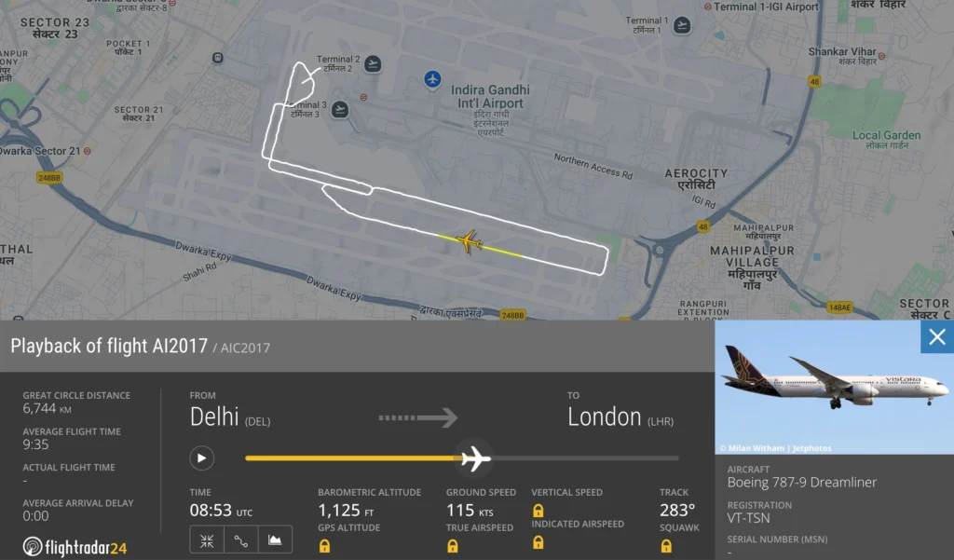Click the metro station icon near Pocket 1
This screenshot has width=954, height=560.
point(217,58)
